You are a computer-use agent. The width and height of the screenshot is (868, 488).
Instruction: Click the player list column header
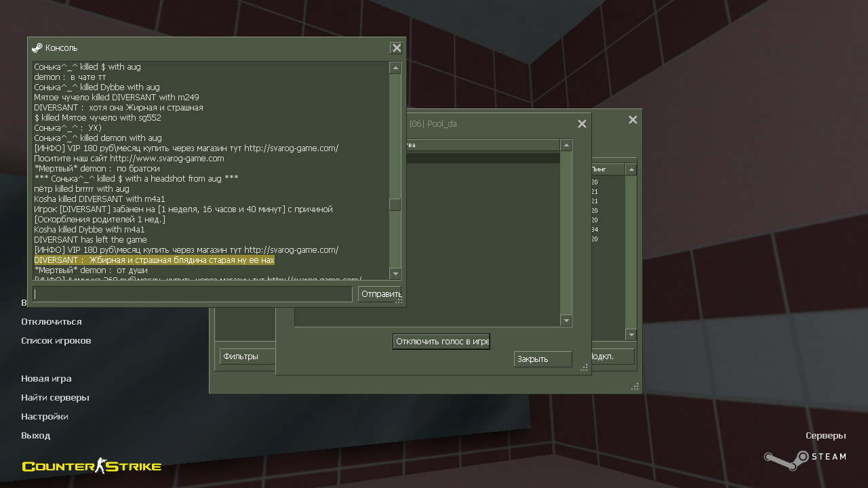(x=484, y=145)
